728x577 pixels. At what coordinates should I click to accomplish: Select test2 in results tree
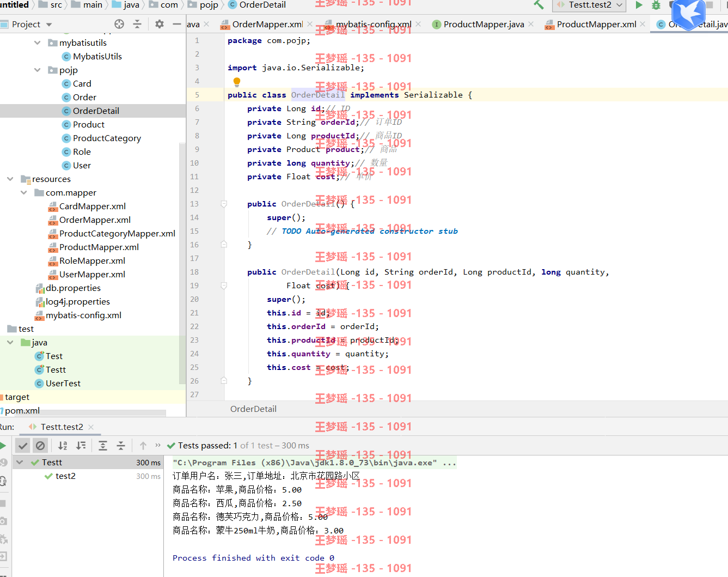click(65, 476)
